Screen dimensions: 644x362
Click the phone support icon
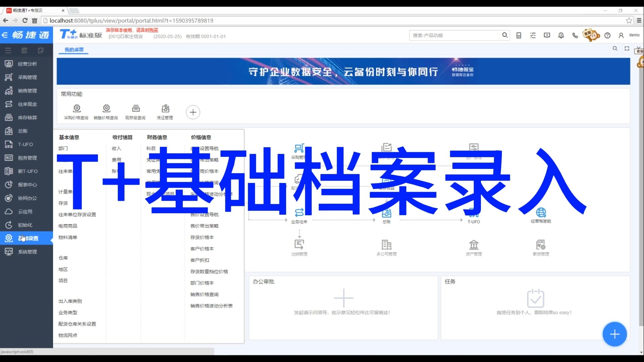click(x=575, y=35)
